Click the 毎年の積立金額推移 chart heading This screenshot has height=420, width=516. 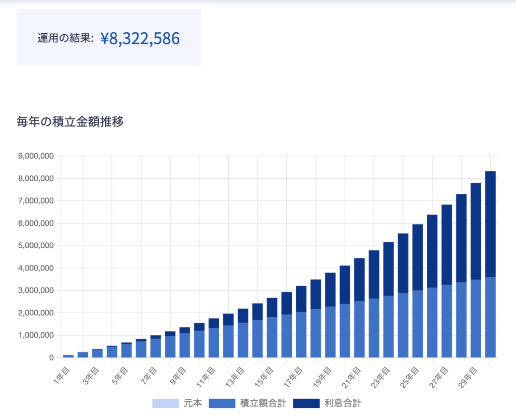70,122
